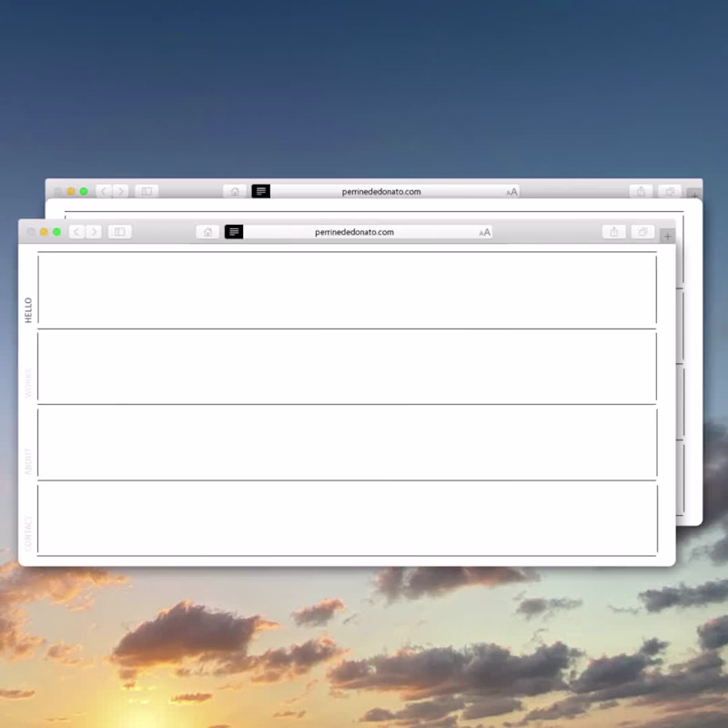Toggle the sidebar in the rear Safari window
Viewport: 728px width, 728px height.
tap(147, 191)
